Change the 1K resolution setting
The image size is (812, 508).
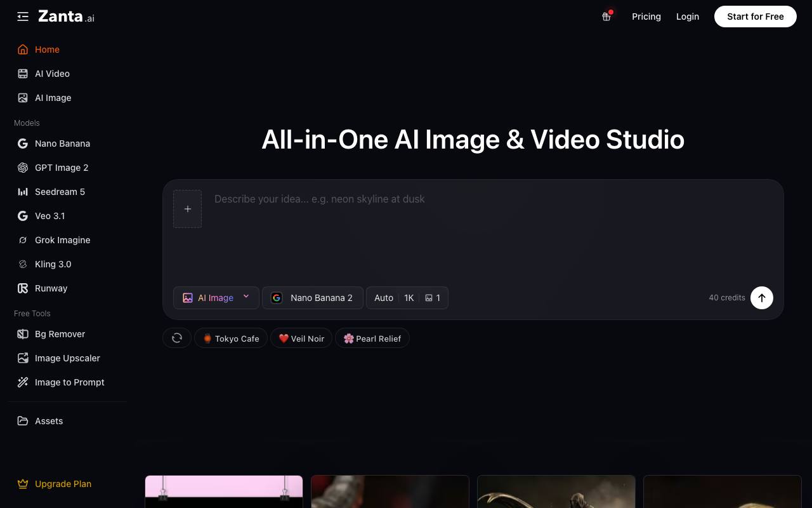[x=409, y=298]
